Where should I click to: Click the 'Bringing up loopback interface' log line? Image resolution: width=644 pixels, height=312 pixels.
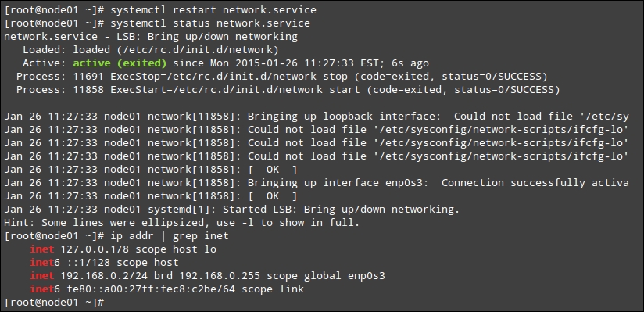pyautogui.click(x=317, y=117)
